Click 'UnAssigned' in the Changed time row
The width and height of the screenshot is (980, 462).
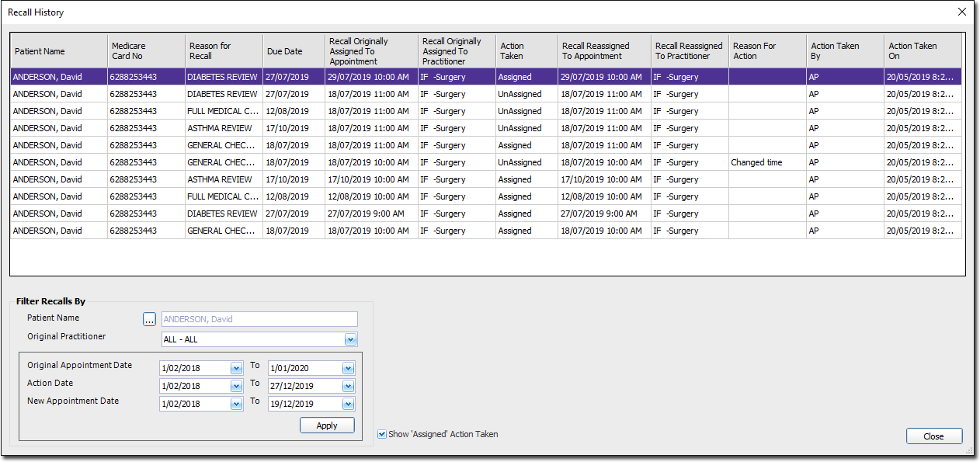(526, 162)
